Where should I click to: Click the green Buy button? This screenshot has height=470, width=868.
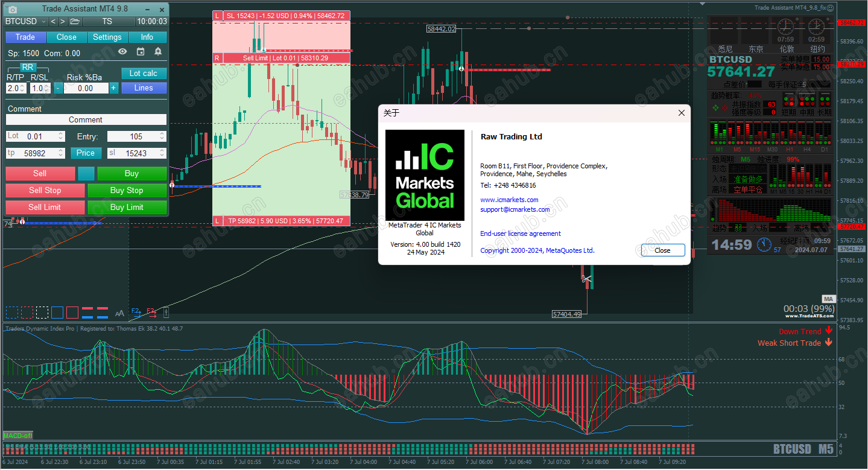pos(131,174)
